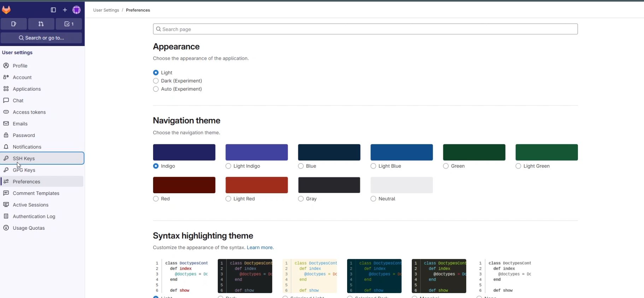This screenshot has height=298, width=644.
Task: Choose the Neutral theme radio button
Action: pos(373,199)
